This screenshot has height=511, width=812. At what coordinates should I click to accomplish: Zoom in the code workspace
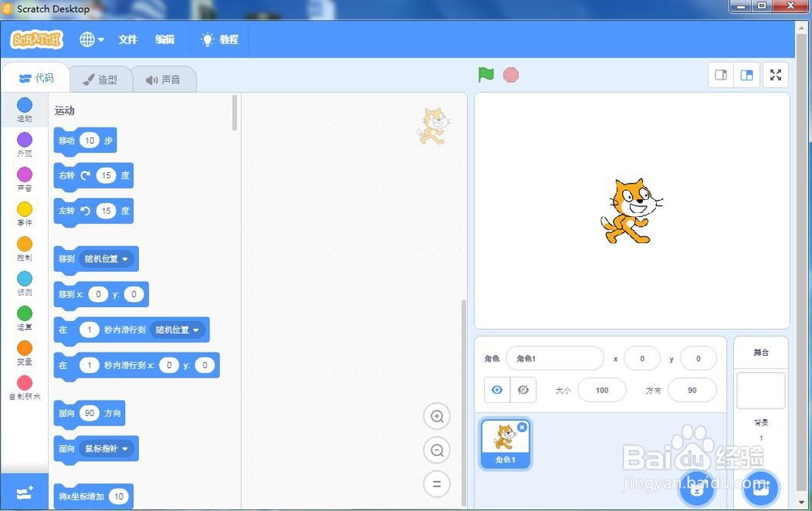coord(437,417)
